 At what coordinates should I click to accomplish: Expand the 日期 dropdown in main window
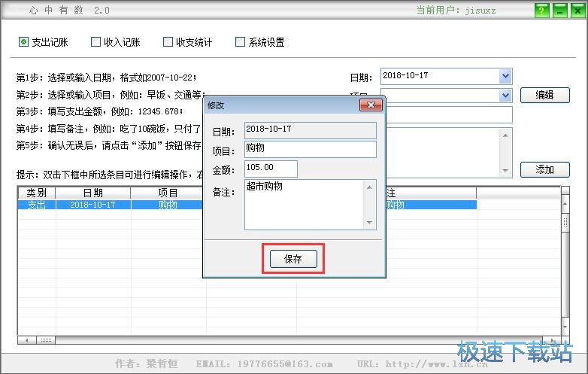tap(505, 76)
